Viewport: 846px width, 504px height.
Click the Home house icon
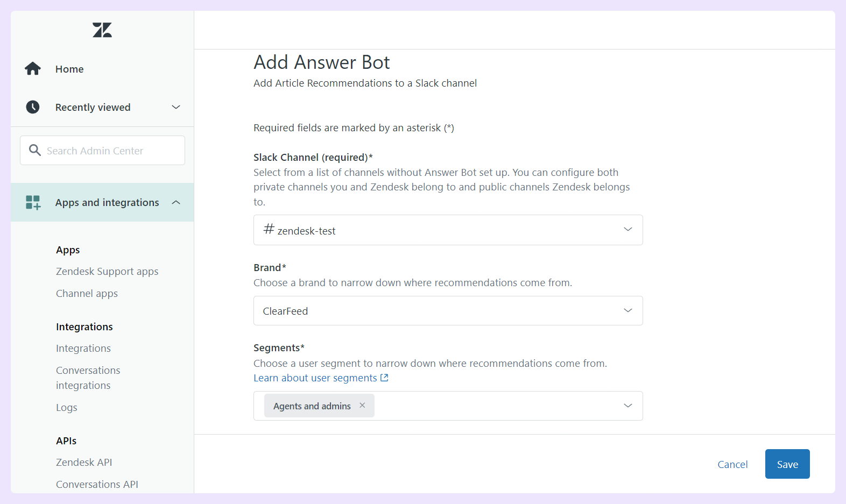pyautogui.click(x=33, y=69)
